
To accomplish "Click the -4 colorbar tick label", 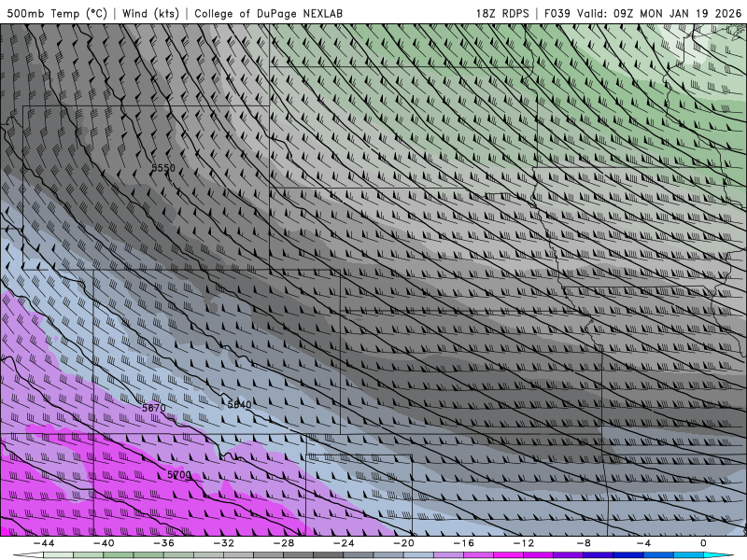I will (643, 543).
